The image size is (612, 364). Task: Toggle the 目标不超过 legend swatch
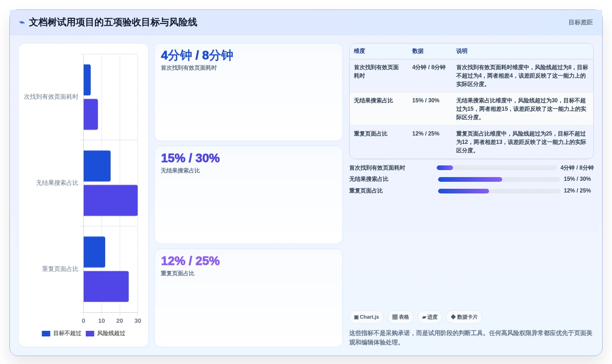click(x=46, y=334)
